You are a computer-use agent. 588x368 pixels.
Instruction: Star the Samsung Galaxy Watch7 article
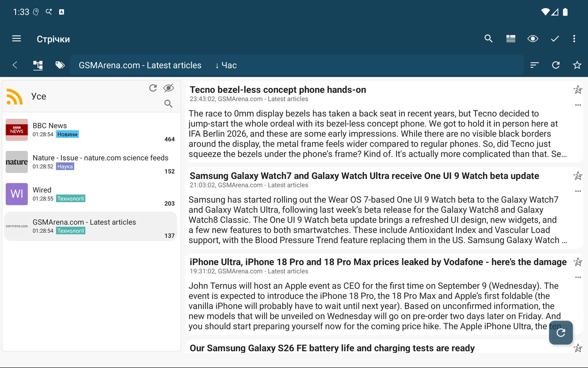578,176
